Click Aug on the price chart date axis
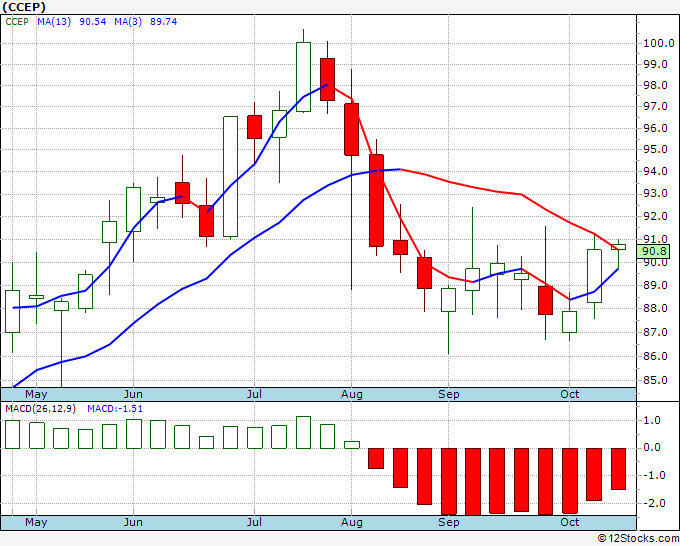 [352, 395]
